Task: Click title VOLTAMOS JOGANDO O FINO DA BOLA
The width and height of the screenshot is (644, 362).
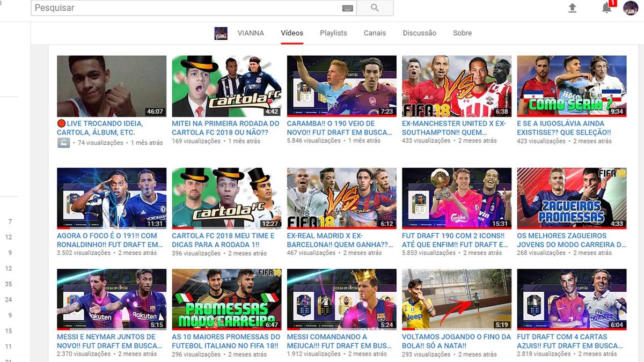Action: (456, 341)
